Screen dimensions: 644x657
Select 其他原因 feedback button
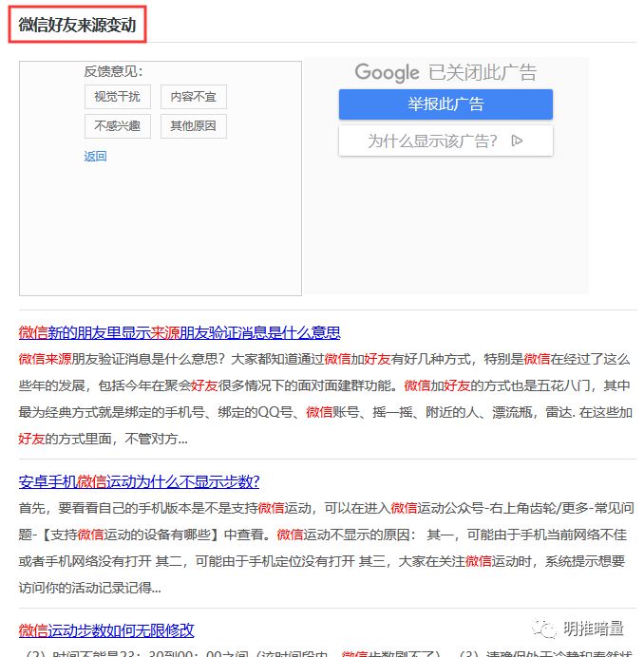(193, 126)
